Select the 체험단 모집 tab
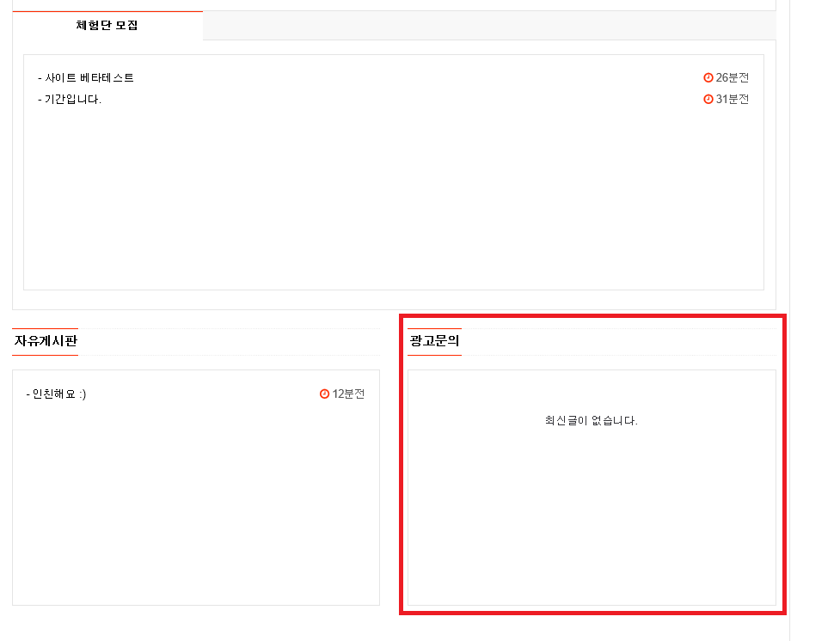This screenshot has height=641, width=840. pyautogui.click(x=107, y=25)
